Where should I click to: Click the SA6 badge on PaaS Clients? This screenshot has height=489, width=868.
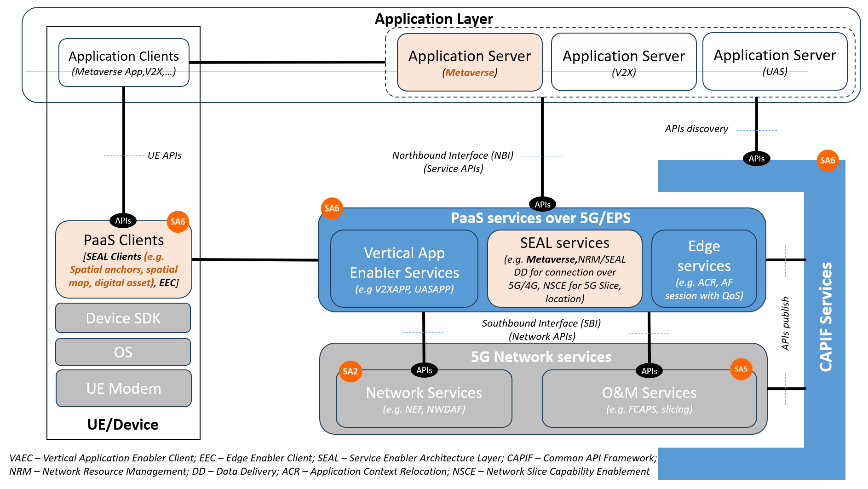(178, 222)
